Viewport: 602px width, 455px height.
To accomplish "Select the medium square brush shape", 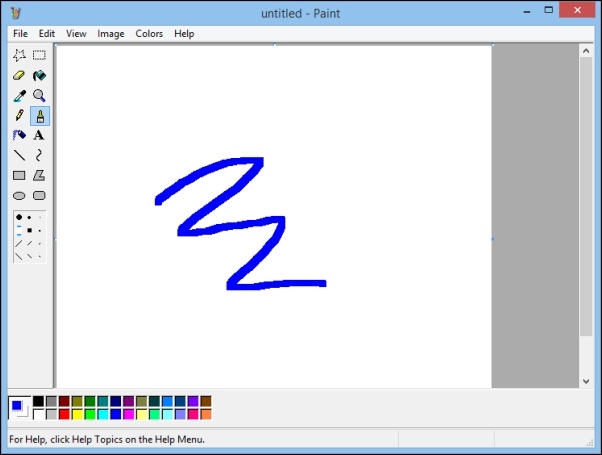I will click(29, 230).
